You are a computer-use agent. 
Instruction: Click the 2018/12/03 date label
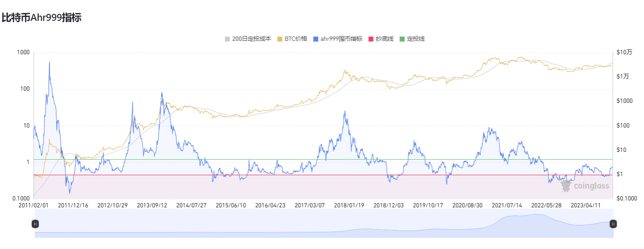pyautogui.click(x=389, y=205)
